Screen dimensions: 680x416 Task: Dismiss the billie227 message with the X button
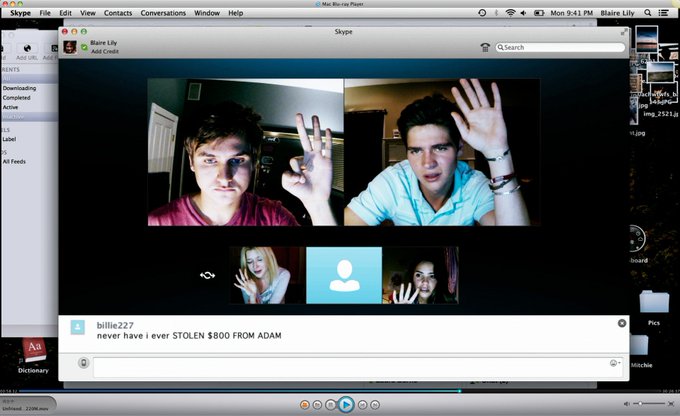tap(621, 323)
